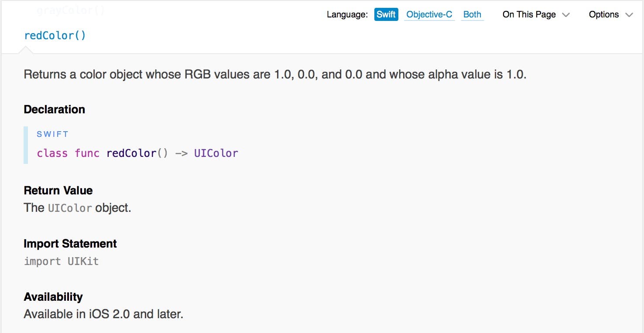
Task: Click the Import Statement heading
Action: (x=70, y=244)
